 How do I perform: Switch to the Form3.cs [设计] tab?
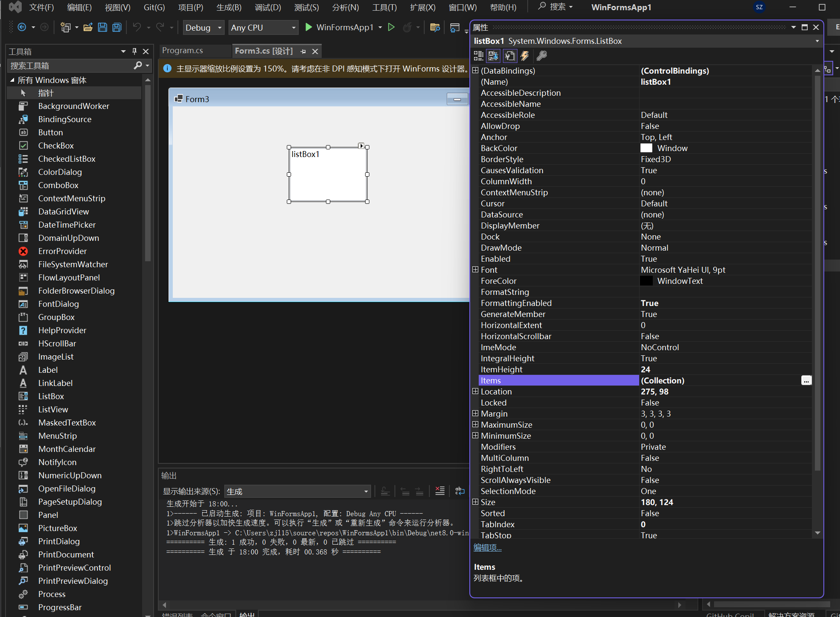tap(264, 51)
